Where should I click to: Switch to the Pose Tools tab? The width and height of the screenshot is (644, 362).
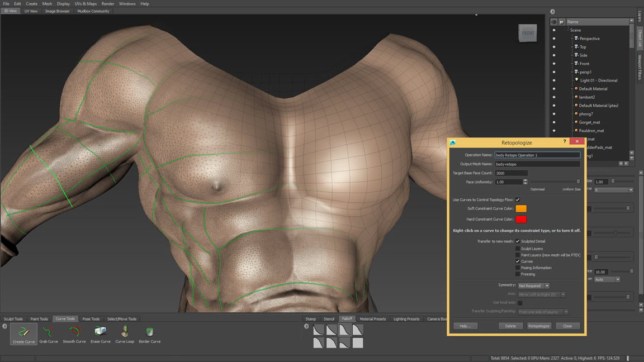(x=91, y=318)
